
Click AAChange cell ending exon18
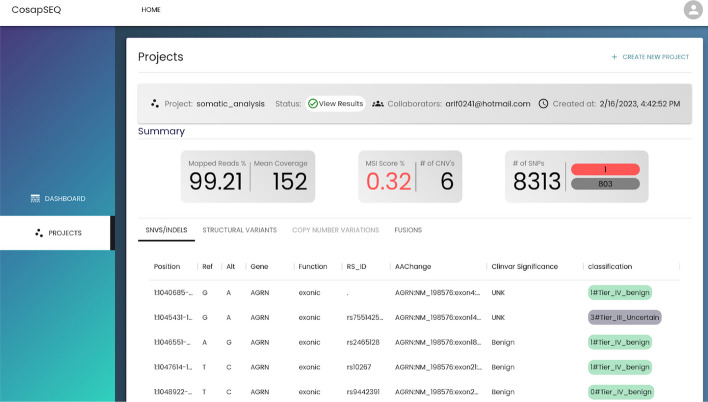pyautogui.click(x=438, y=342)
